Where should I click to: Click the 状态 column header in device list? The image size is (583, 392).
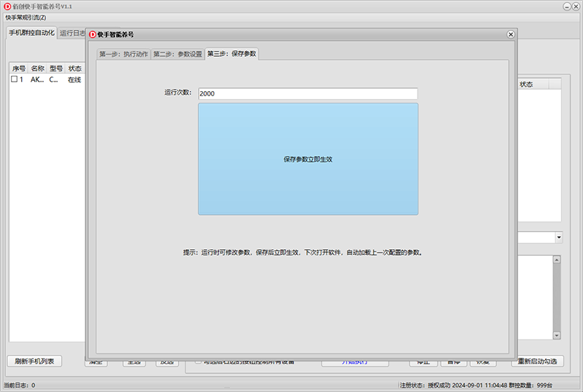coord(75,68)
